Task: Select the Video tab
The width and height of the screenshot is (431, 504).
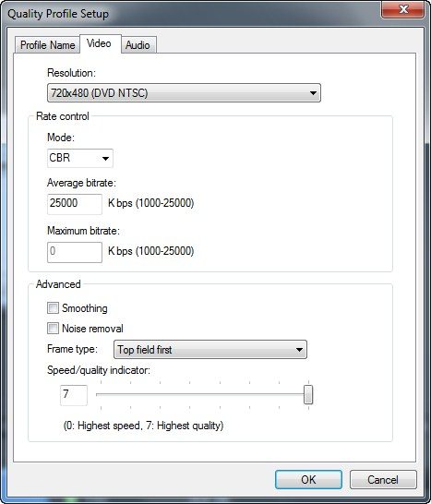Action: (100, 43)
